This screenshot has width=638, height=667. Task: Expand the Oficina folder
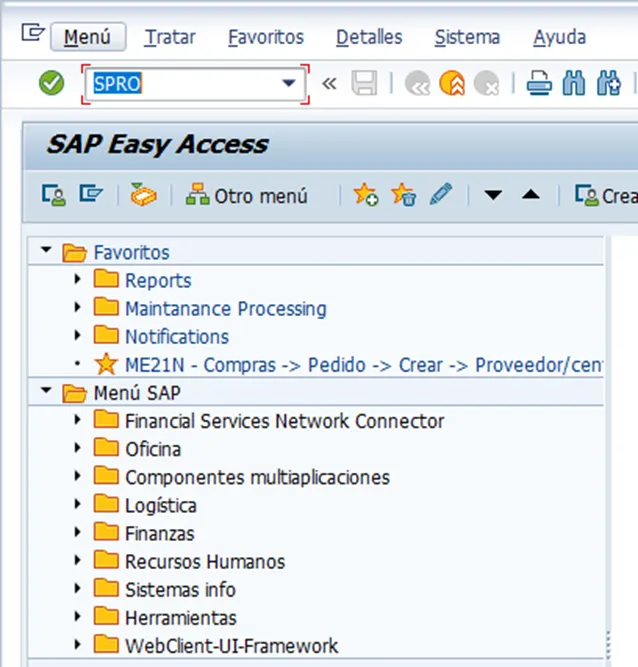pos(77,448)
